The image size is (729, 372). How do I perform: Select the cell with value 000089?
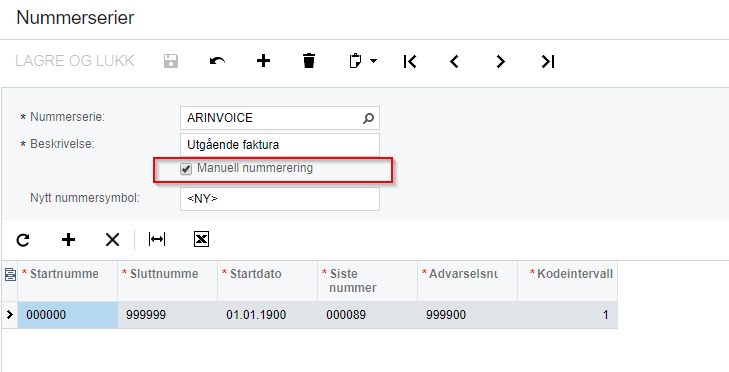(x=367, y=315)
